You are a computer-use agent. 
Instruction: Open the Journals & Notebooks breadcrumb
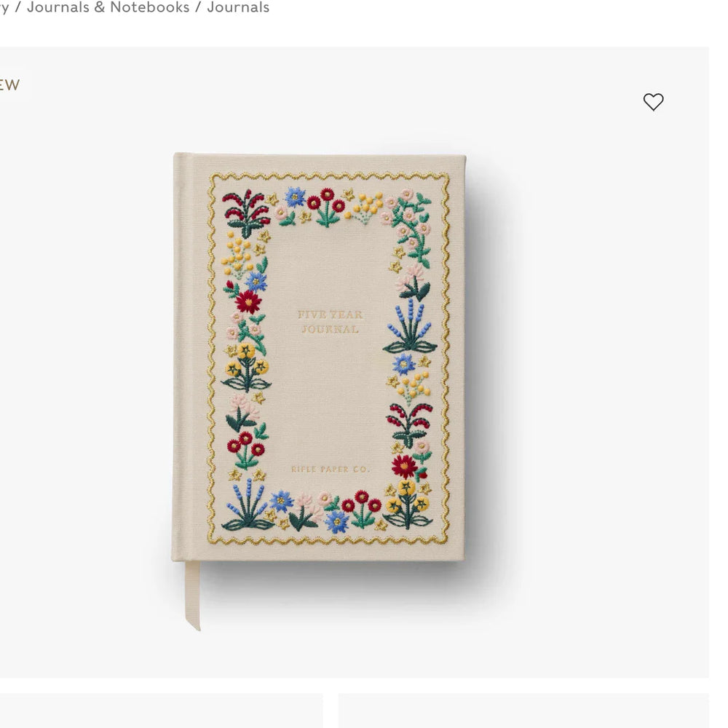(x=108, y=7)
